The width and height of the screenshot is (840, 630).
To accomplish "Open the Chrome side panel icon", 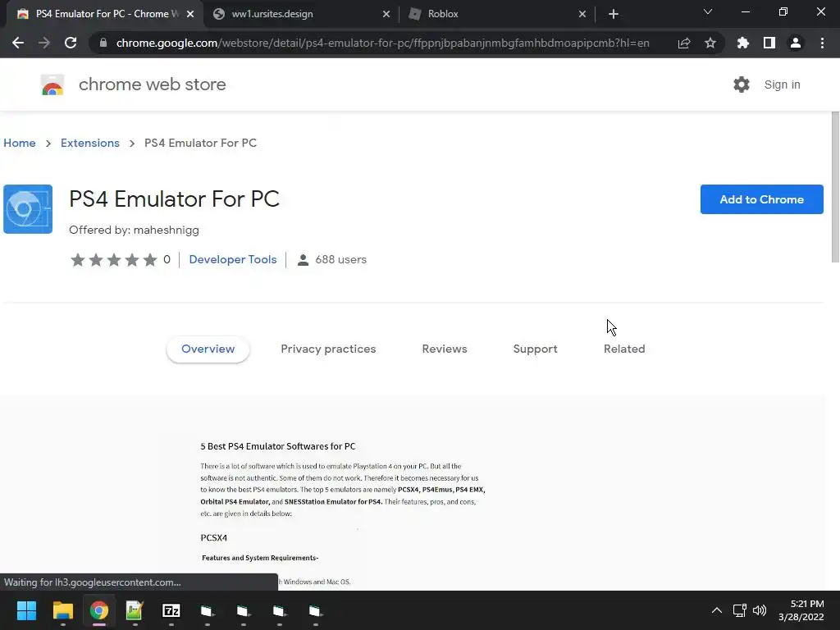I will point(769,43).
